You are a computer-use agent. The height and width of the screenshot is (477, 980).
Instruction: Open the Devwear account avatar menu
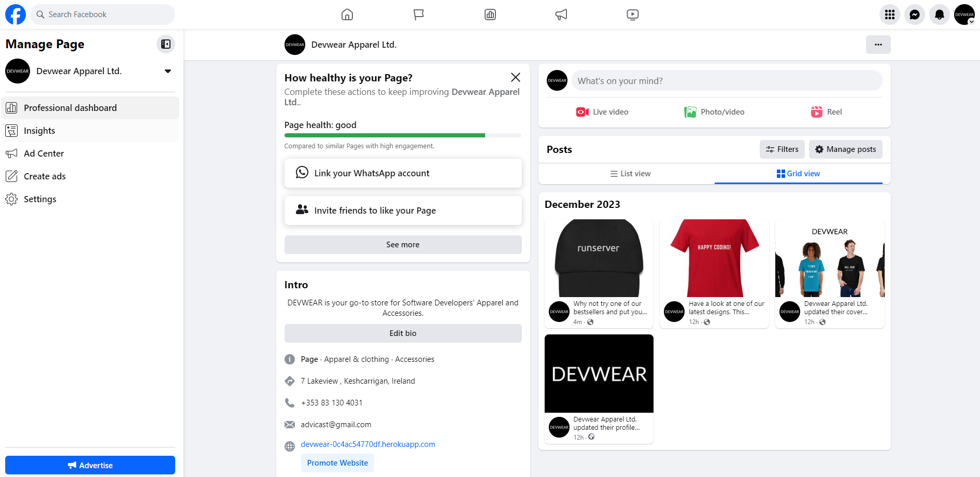click(964, 15)
